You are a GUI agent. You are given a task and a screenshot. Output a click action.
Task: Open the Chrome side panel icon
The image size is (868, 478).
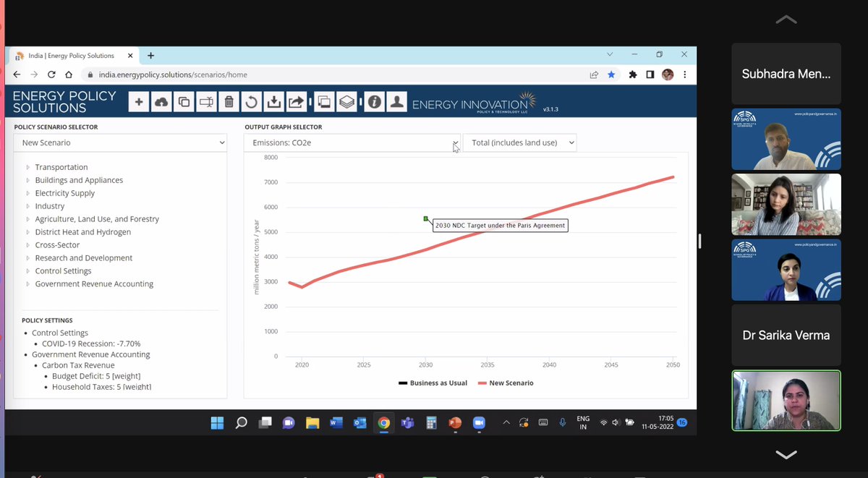[650, 74]
